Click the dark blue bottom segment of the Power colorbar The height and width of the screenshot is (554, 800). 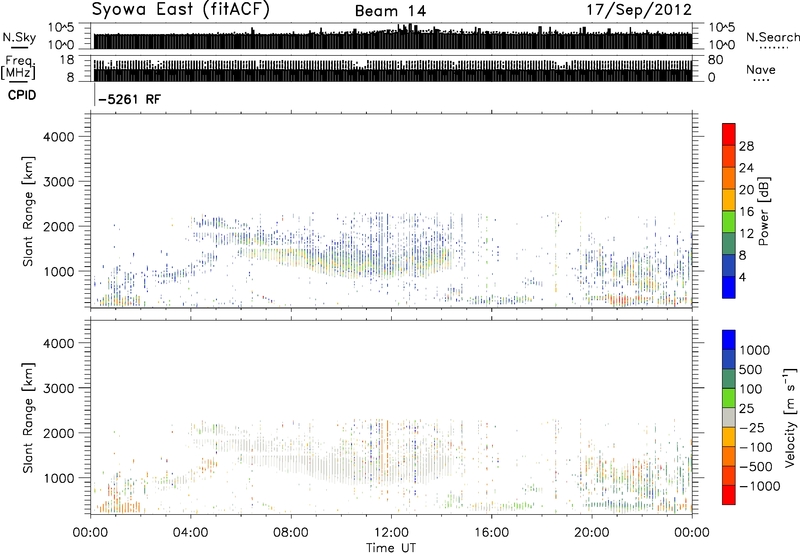point(728,288)
